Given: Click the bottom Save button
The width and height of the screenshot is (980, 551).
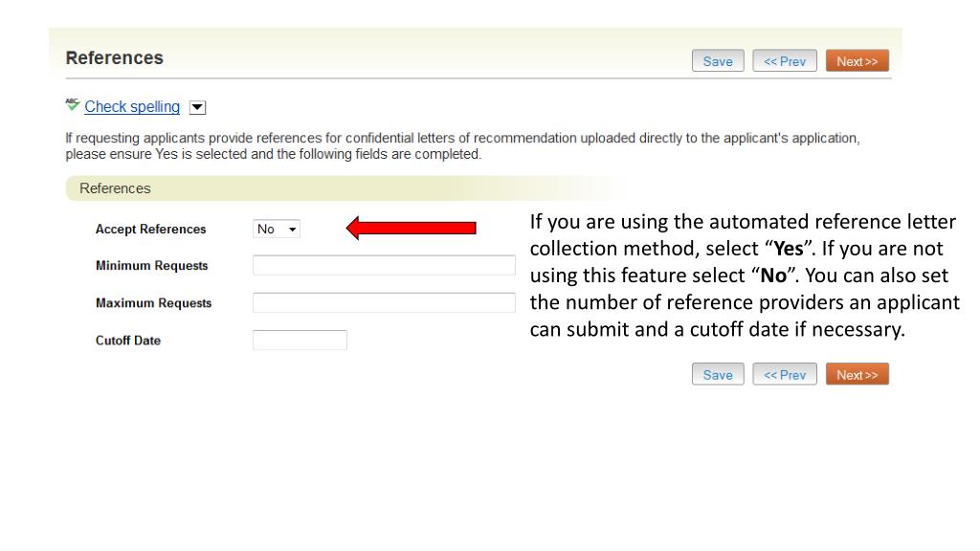Looking at the screenshot, I should tap(718, 375).
